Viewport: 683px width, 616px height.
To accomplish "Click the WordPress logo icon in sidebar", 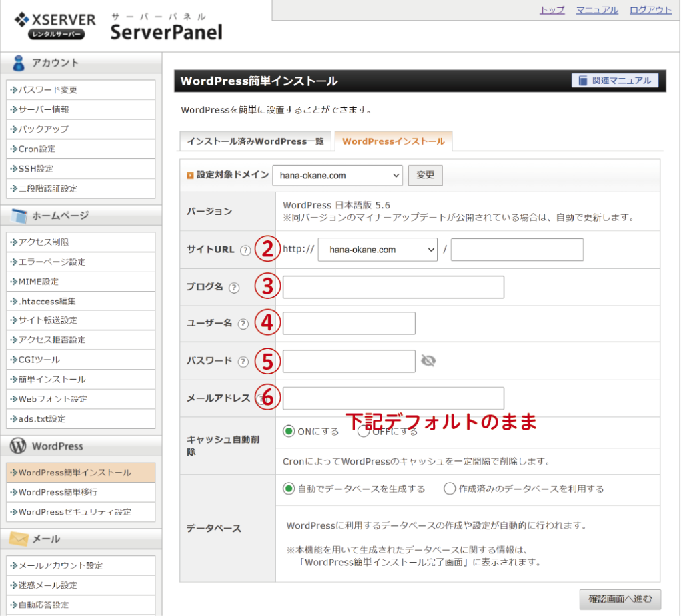I will pyautogui.click(x=18, y=446).
